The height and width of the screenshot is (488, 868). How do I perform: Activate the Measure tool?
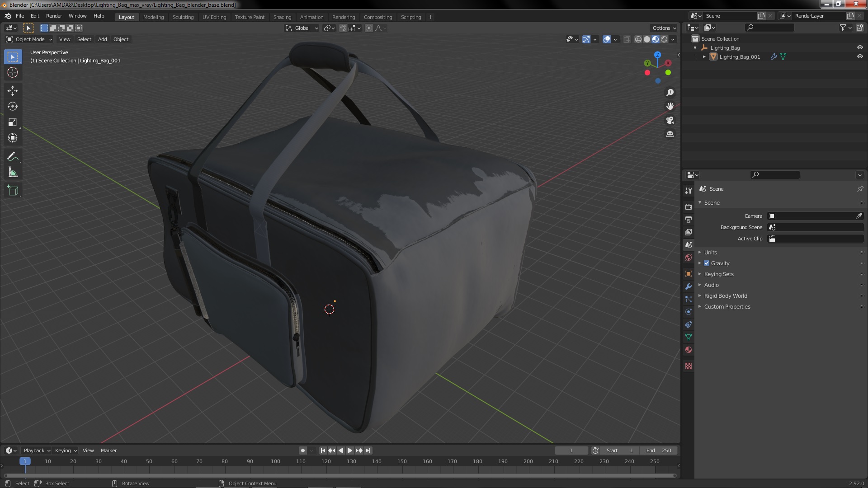(x=13, y=173)
